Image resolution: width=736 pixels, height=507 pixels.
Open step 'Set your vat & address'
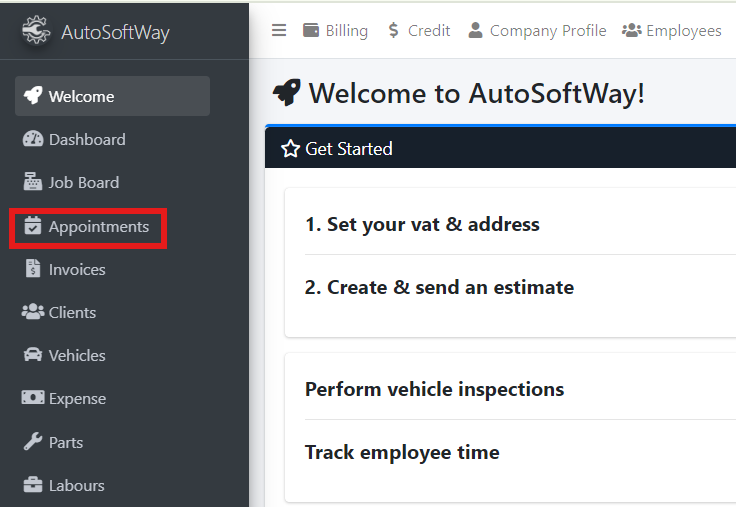[x=422, y=224]
